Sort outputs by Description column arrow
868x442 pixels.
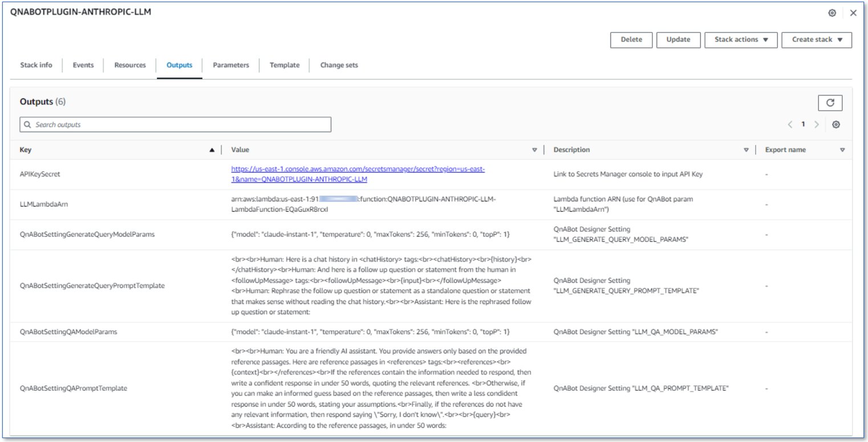[746, 150]
